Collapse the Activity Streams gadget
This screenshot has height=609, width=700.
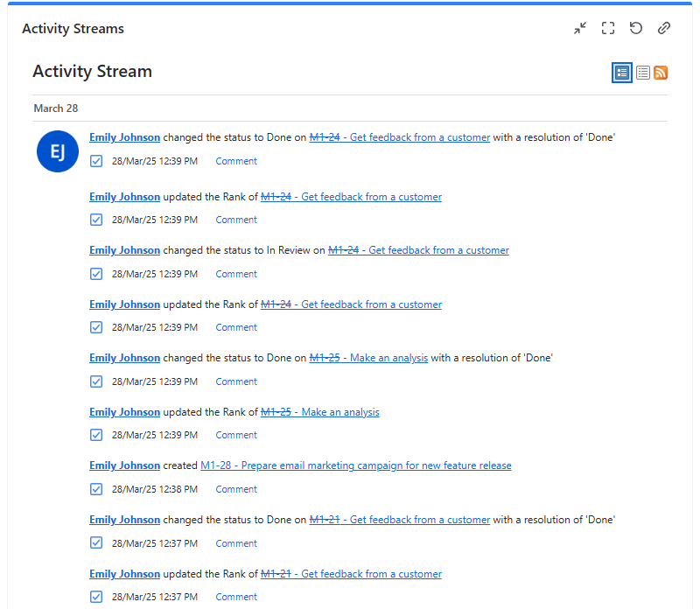(x=580, y=28)
